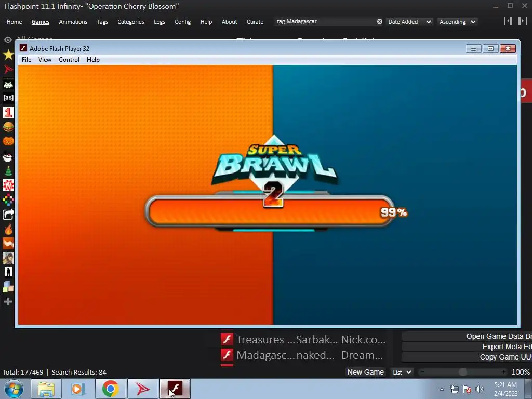The image size is (532, 399).
Task: Select the red number 1 playlist icon
Action: click(x=8, y=112)
